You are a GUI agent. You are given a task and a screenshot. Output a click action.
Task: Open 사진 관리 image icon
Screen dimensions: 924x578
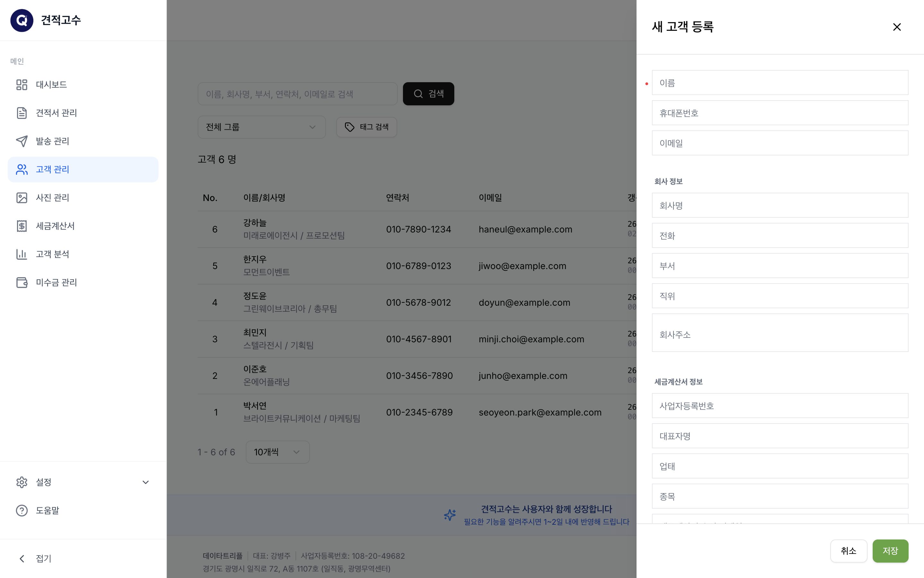(22, 197)
